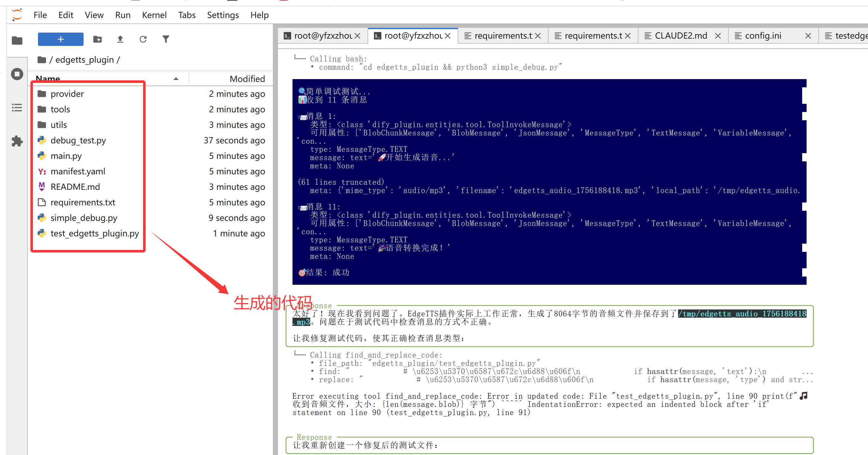Click the folder icon beside tools
The height and width of the screenshot is (455, 868).
click(x=42, y=109)
